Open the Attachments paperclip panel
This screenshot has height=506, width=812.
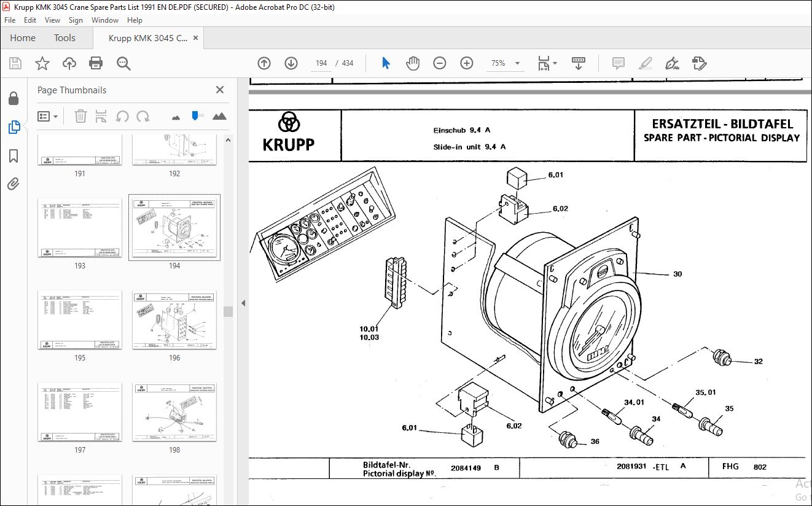click(14, 184)
